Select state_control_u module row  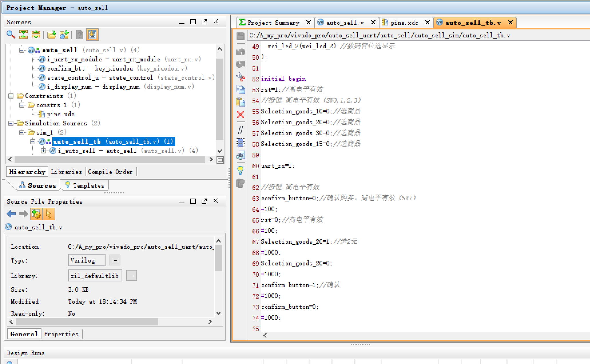(127, 78)
